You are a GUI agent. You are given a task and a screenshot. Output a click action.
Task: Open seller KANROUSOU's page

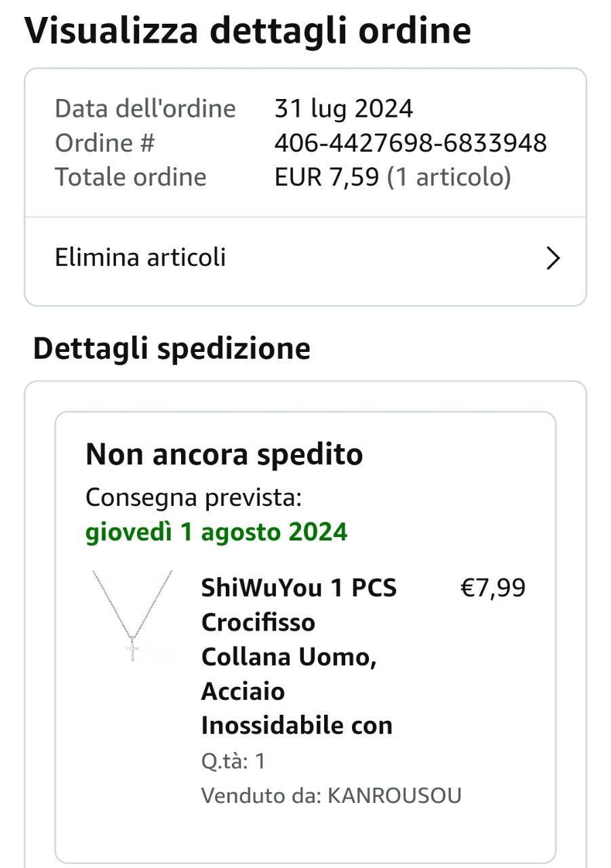pos(394,795)
